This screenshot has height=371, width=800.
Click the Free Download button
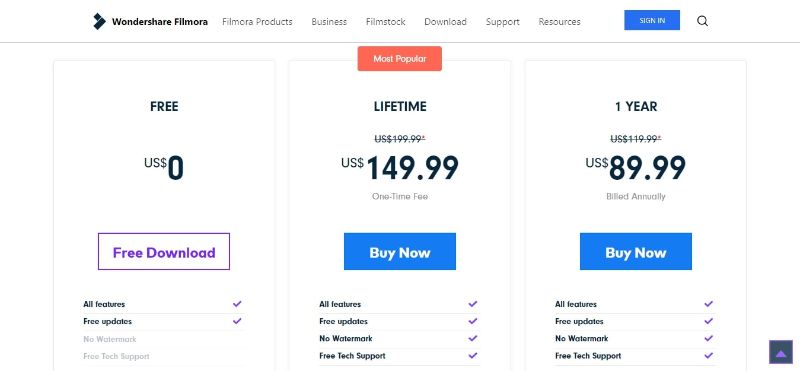coord(164,252)
